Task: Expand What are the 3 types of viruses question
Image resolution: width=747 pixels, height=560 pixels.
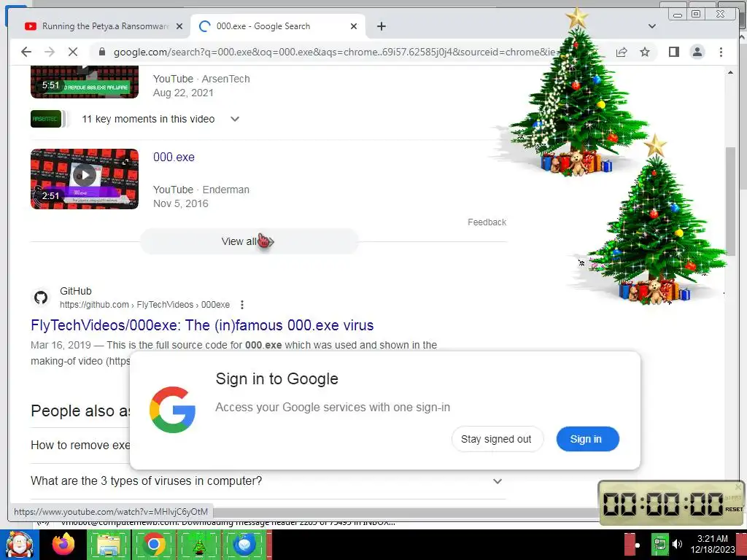Action: [267, 481]
